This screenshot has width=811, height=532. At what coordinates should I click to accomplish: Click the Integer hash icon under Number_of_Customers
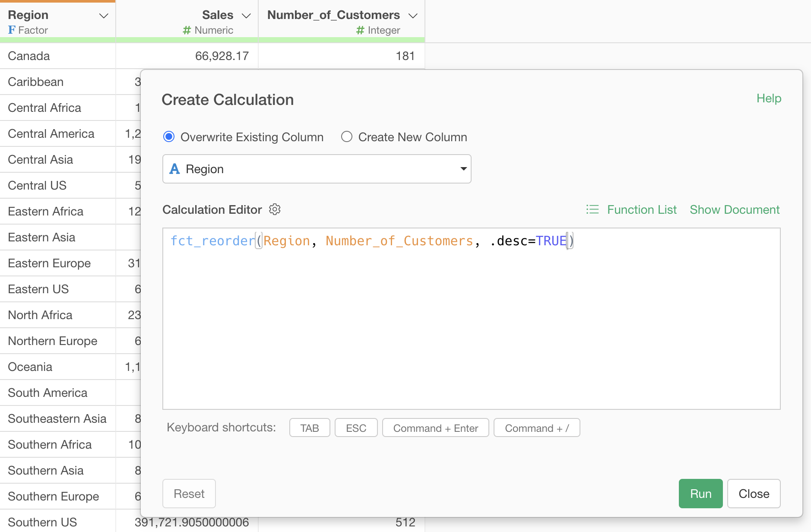[x=360, y=30]
